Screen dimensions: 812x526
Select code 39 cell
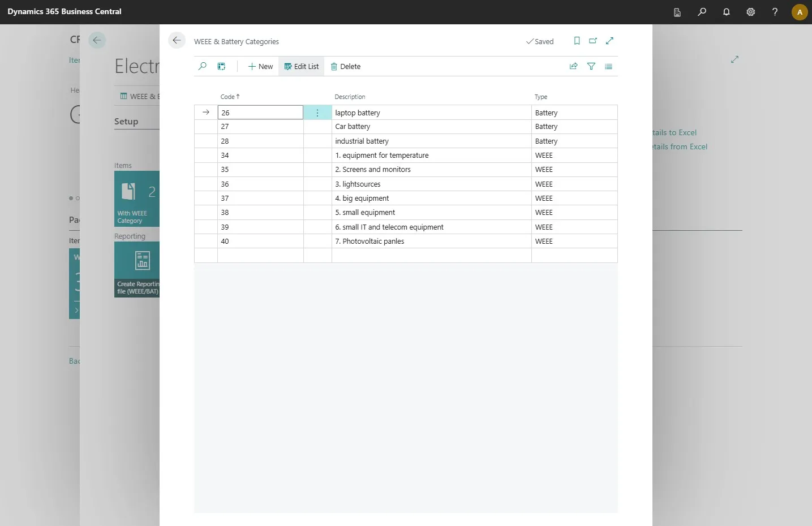coord(260,227)
